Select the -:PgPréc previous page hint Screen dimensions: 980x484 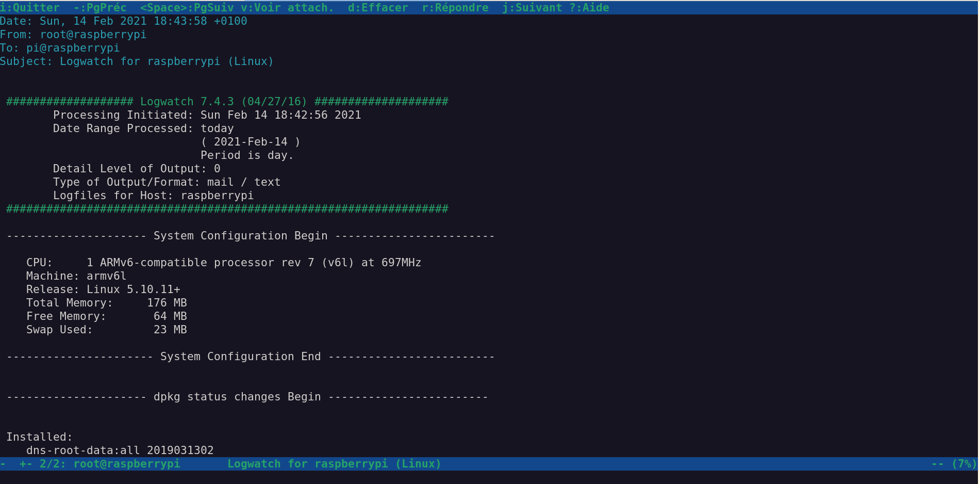tap(99, 8)
